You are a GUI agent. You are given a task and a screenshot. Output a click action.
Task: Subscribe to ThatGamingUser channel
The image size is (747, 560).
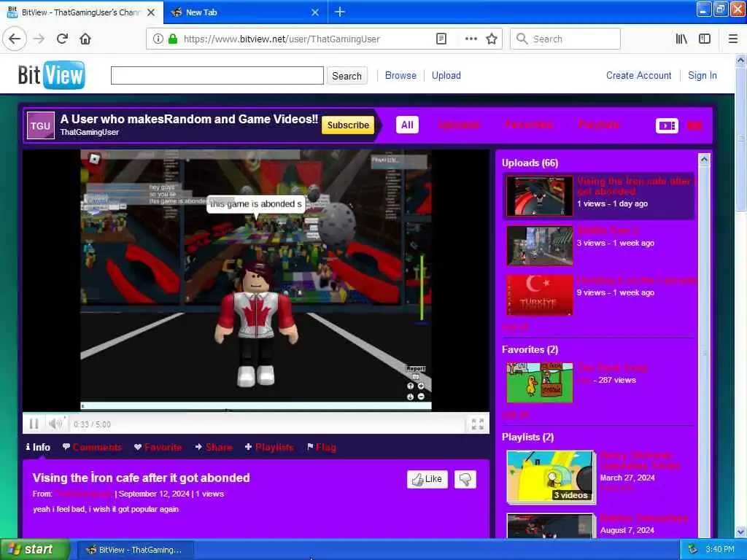[348, 125]
